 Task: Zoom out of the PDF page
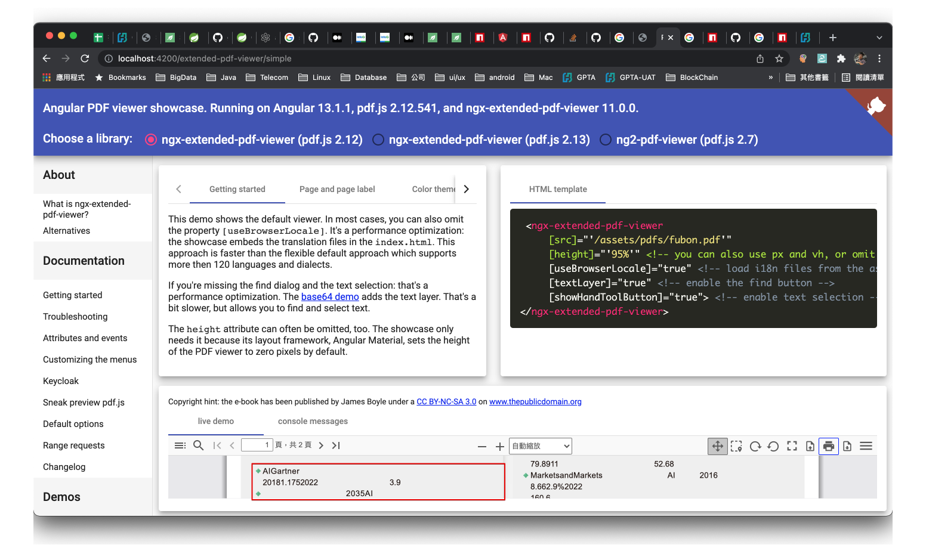click(482, 445)
